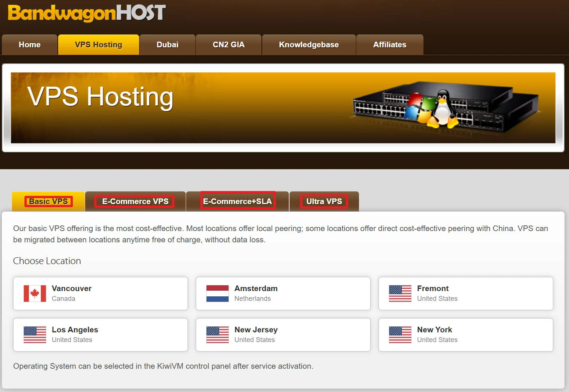This screenshot has height=392, width=569.
Task: Select the VPS Hosting navigation tab
Action: (99, 45)
